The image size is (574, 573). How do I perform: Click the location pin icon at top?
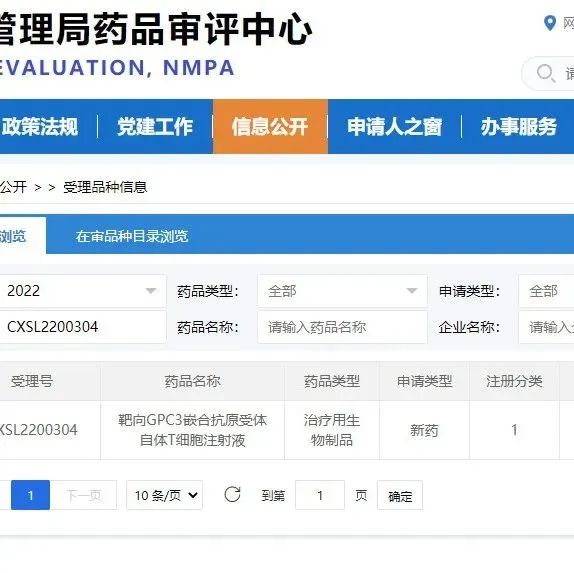click(x=549, y=23)
